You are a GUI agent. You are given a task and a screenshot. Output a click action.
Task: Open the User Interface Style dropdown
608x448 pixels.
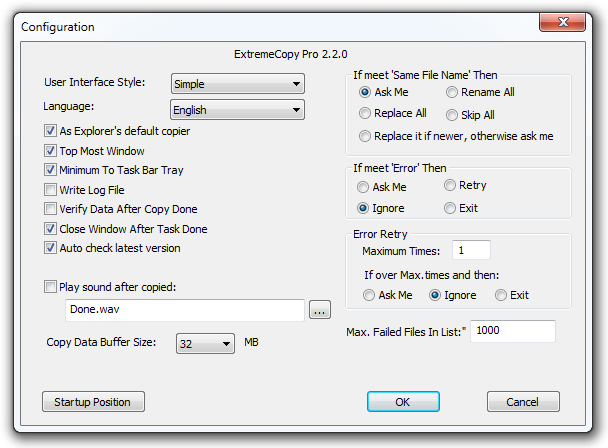tap(238, 84)
